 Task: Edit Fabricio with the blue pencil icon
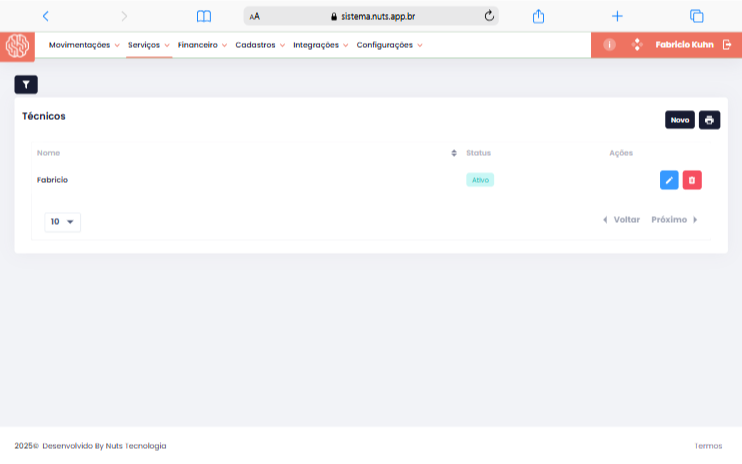[x=669, y=180]
